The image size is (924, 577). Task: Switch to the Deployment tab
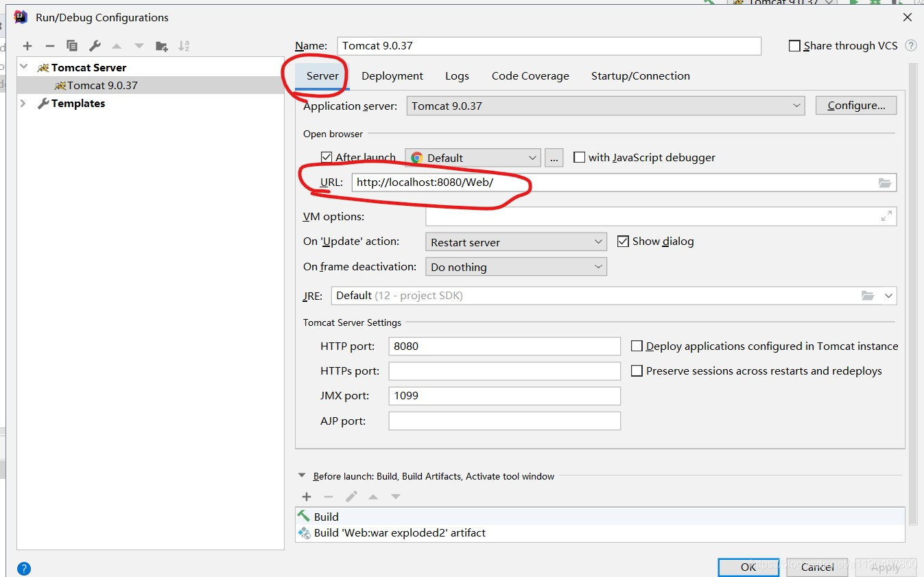[392, 75]
